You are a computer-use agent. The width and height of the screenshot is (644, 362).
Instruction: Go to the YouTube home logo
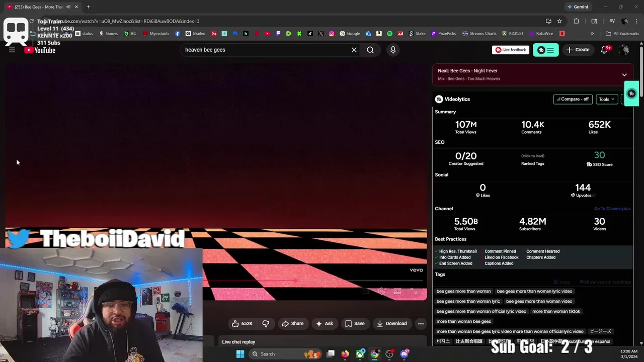point(40,50)
